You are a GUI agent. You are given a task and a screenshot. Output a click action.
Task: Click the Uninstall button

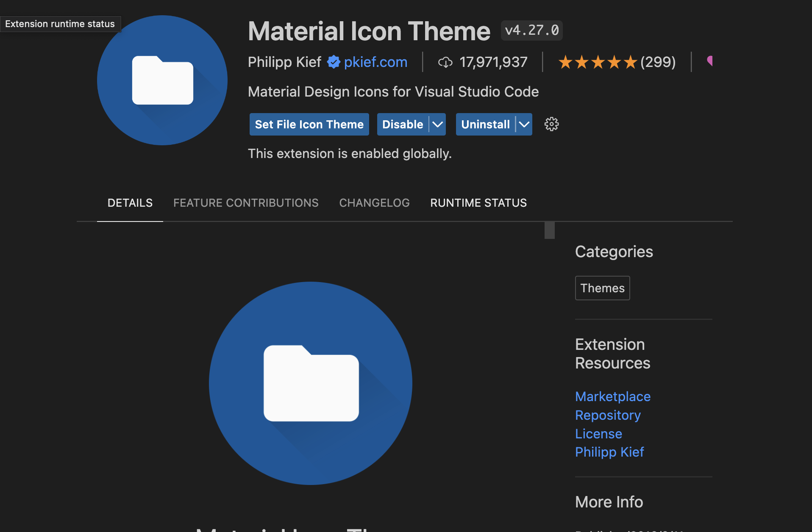coord(485,124)
